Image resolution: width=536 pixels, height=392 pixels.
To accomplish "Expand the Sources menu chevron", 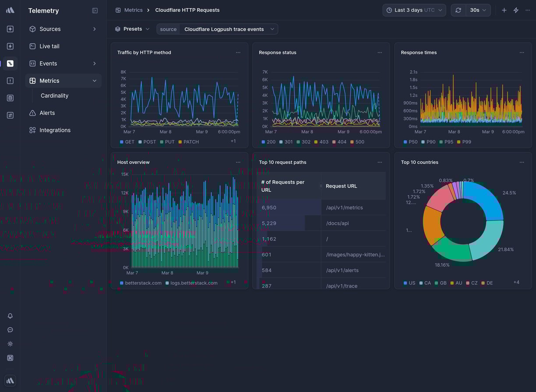I will 94,29.
